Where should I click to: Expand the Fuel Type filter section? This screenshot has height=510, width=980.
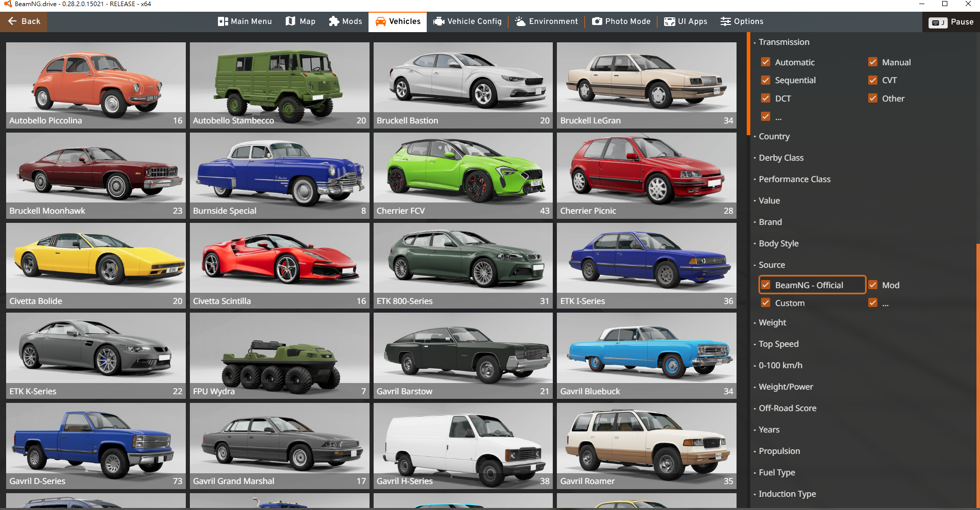click(777, 472)
